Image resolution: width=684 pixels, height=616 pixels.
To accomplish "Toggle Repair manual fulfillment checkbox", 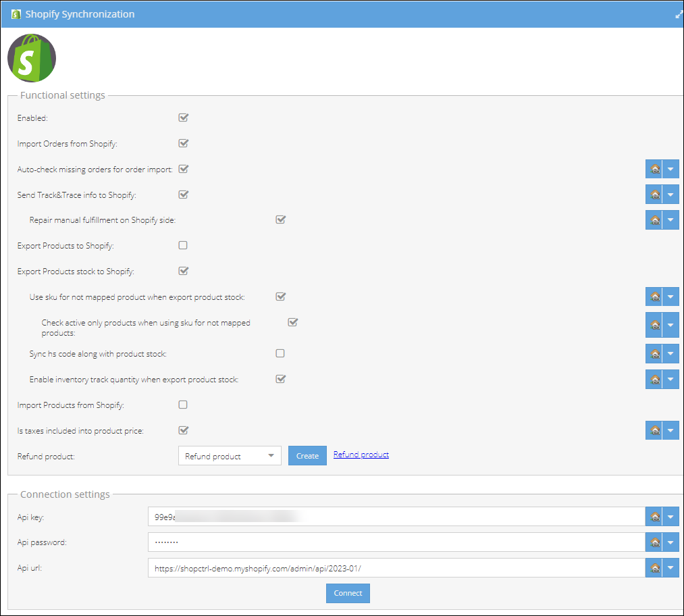I will coord(280,220).
